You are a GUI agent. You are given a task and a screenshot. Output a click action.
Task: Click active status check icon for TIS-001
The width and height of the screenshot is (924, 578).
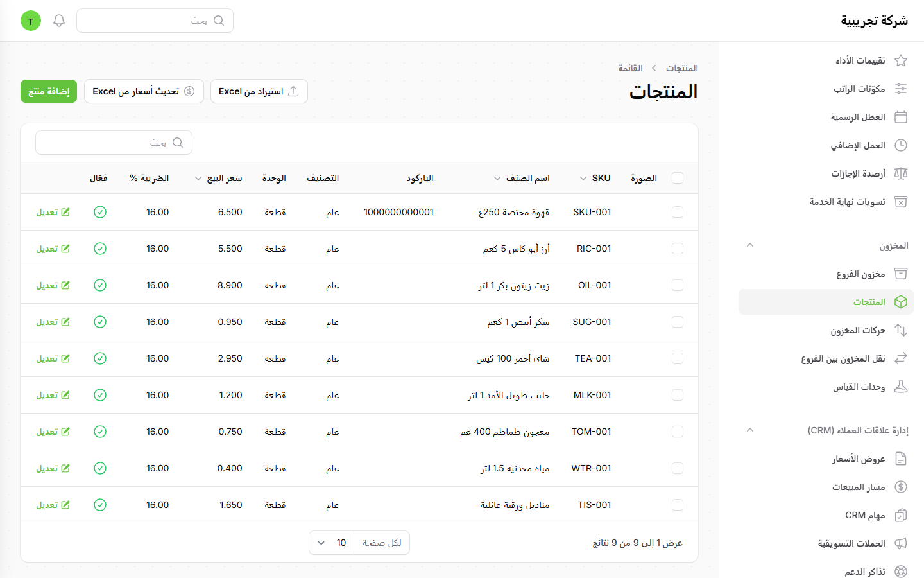point(100,505)
